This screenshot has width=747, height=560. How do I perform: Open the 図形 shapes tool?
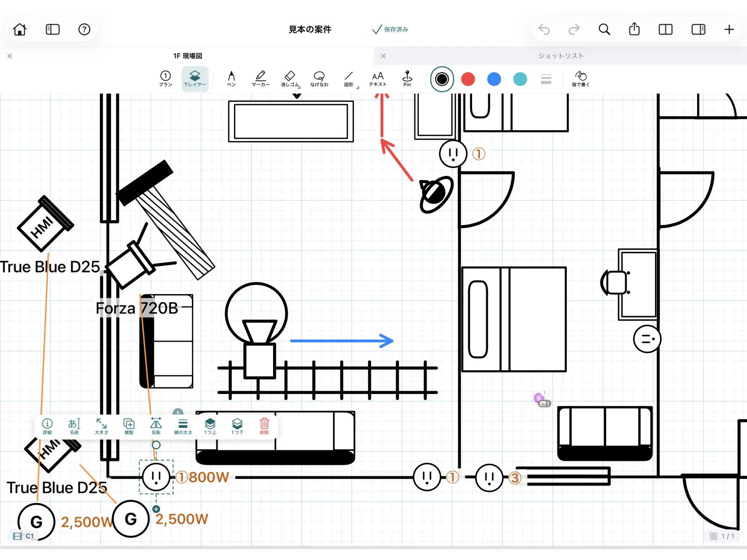[349, 79]
